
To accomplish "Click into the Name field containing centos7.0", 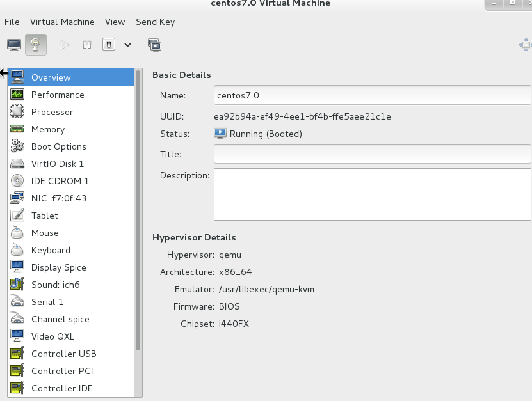I will click(372, 95).
